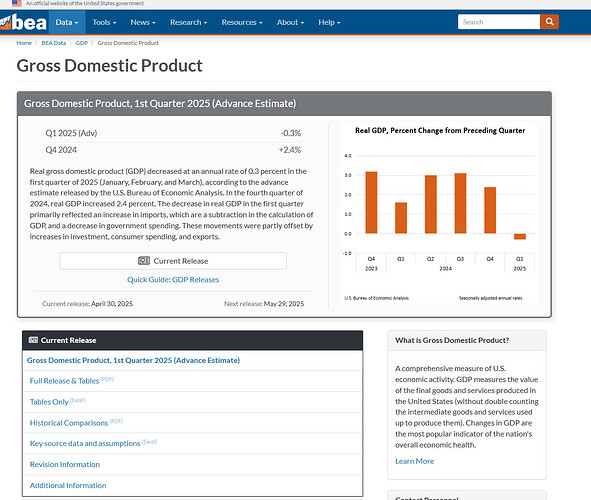Click the Q4 2024 row label
Viewport: 591px width, 500px height.
pyautogui.click(x=61, y=150)
